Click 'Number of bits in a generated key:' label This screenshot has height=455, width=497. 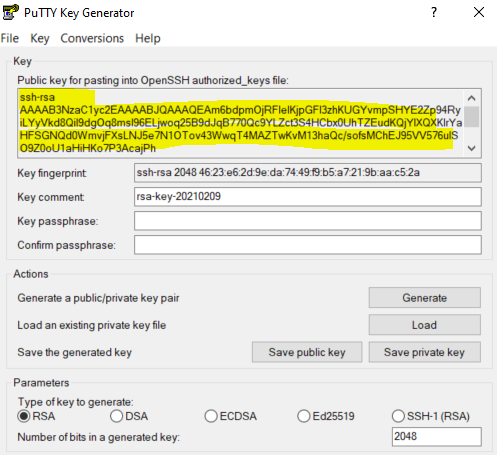99,437
